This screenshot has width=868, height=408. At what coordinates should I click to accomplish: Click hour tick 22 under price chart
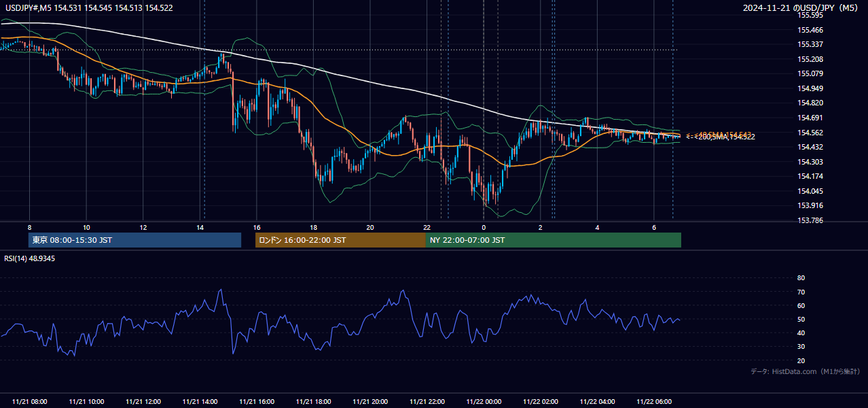tap(427, 227)
